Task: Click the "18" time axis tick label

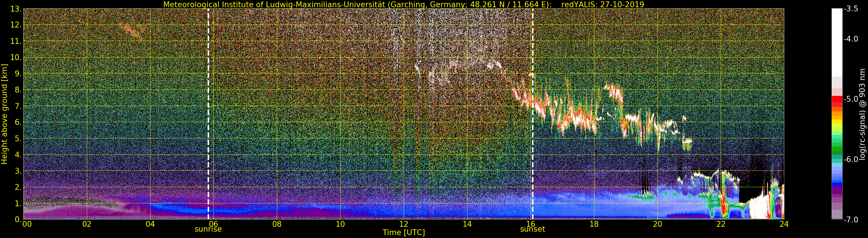Action: [594, 224]
